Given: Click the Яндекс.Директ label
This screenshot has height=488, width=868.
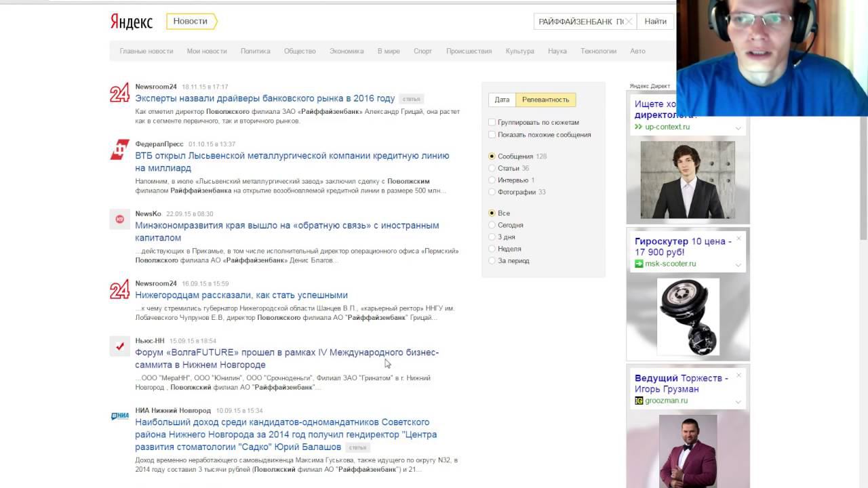Looking at the screenshot, I should pos(650,86).
